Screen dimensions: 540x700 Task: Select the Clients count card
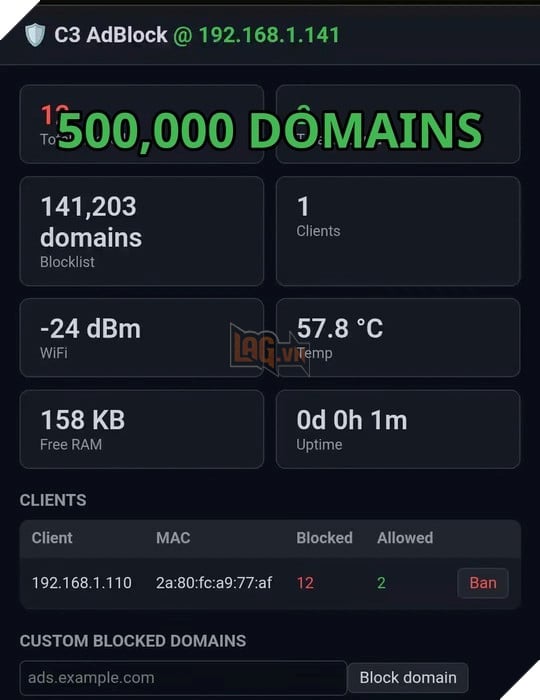[398, 231]
